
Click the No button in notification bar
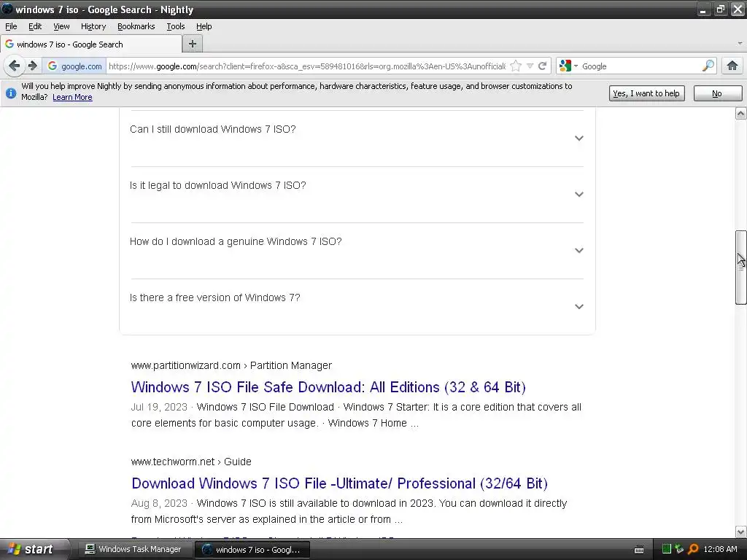tap(718, 93)
